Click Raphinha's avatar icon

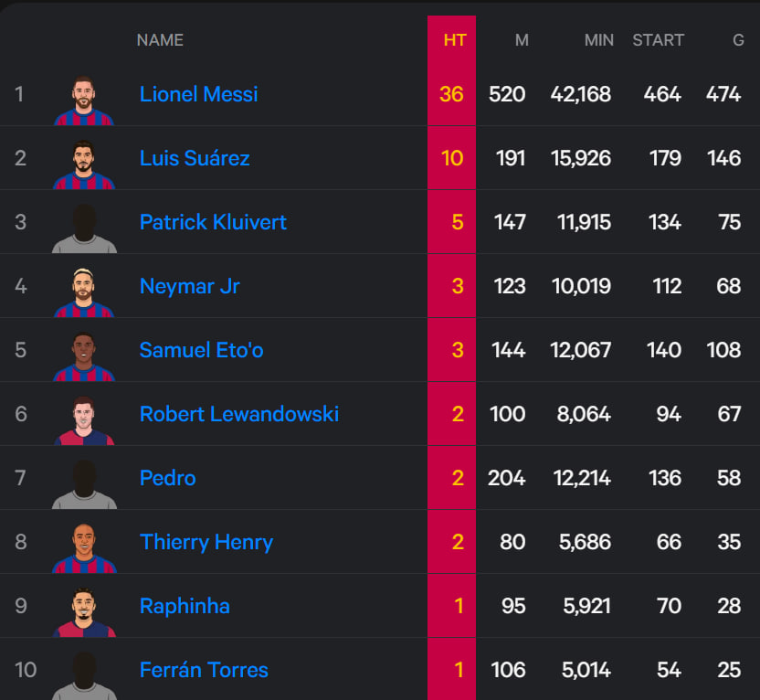84,610
